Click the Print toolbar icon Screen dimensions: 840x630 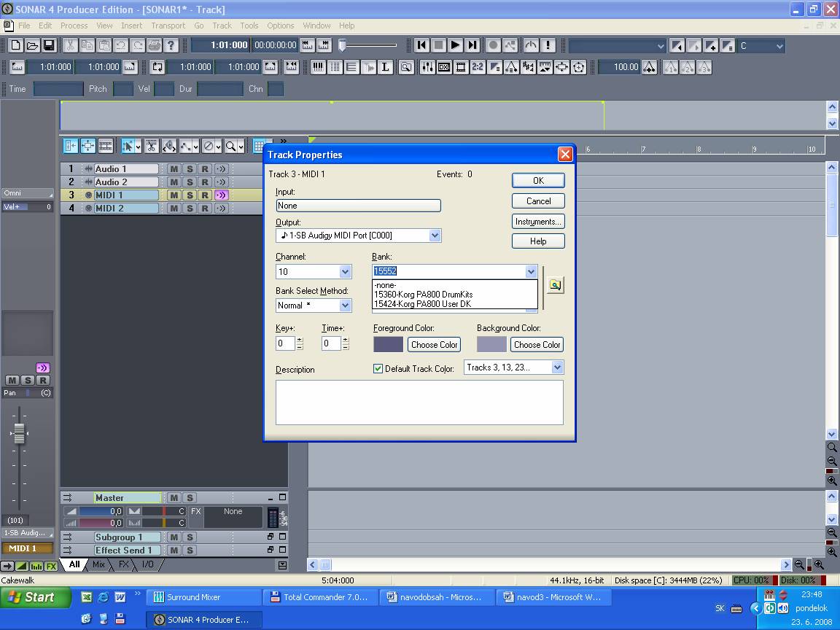(x=155, y=45)
